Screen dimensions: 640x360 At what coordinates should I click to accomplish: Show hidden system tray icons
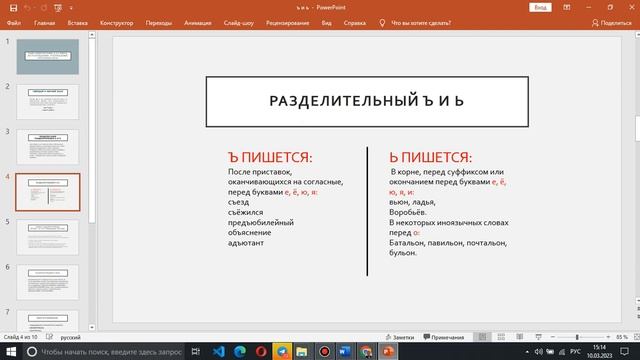click(527, 351)
